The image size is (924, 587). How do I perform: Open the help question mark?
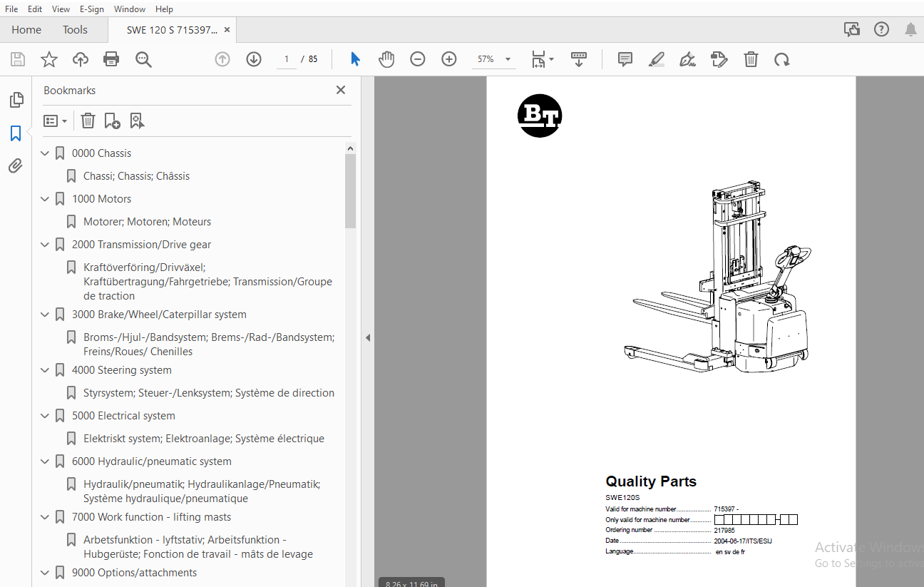click(x=882, y=29)
